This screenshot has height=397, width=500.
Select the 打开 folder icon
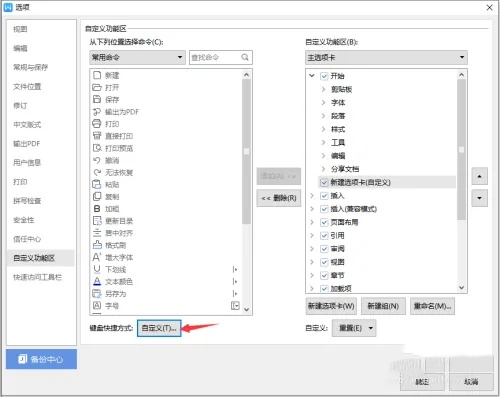click(x=97, y=87)
